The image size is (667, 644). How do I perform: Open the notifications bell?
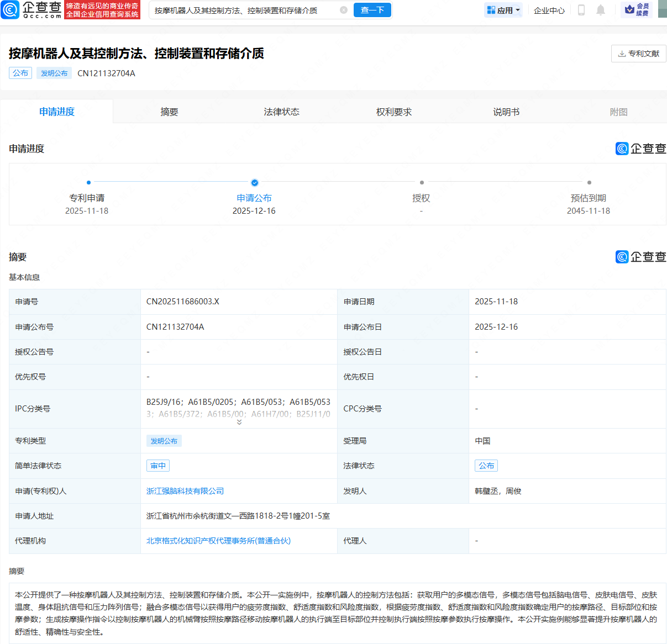601,10
